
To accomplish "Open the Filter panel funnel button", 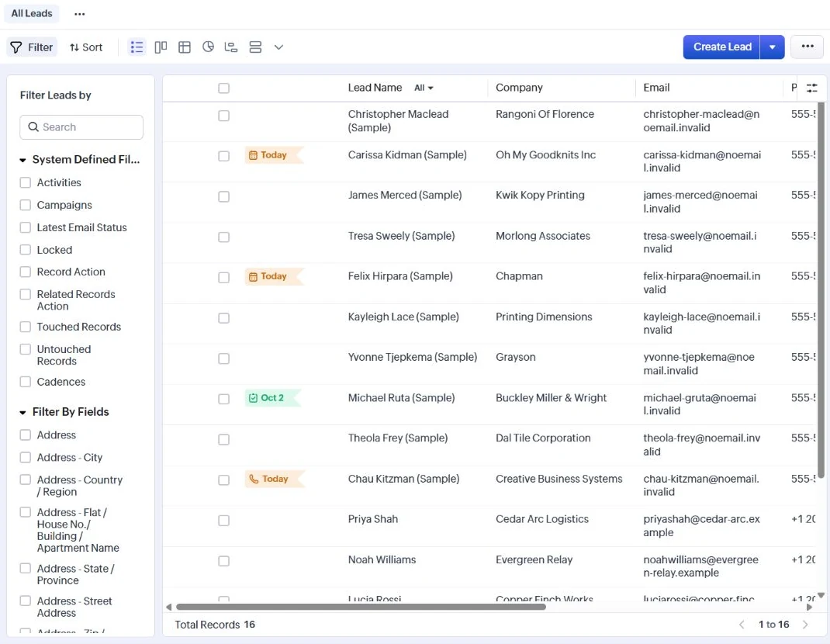I will (x=32, y=47).
